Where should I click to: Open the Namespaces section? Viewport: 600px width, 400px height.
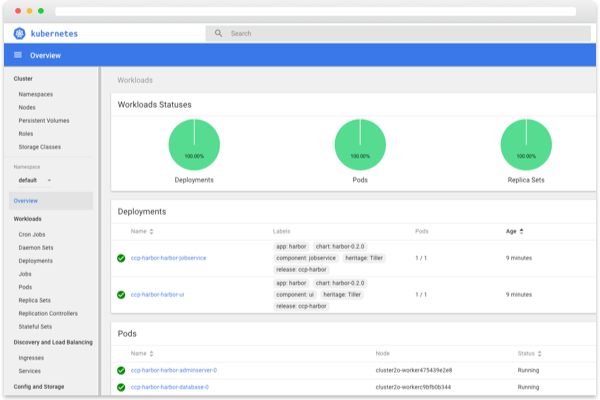(36, 94)
